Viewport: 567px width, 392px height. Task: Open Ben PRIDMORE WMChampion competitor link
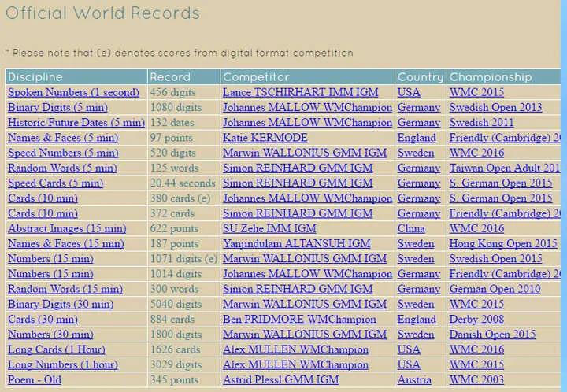(x=299, y=320)
